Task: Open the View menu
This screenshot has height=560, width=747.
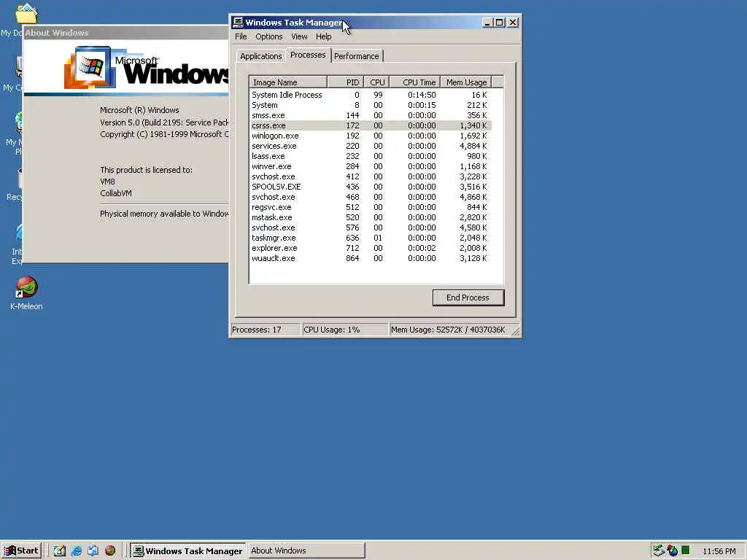Action: point(299,36)
